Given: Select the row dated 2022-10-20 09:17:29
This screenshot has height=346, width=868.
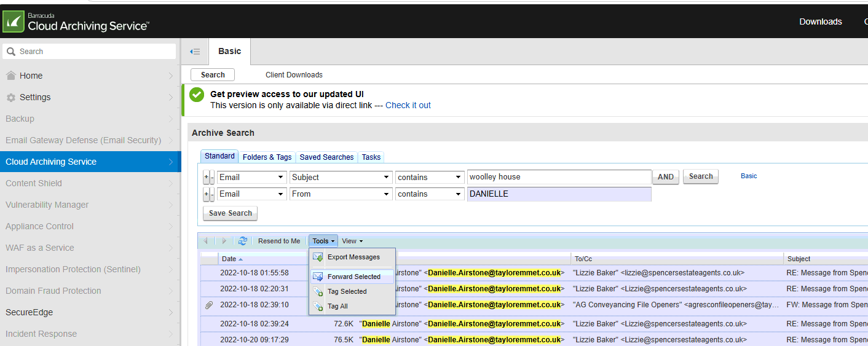Looking at the screenshot, I should [534, 339].
